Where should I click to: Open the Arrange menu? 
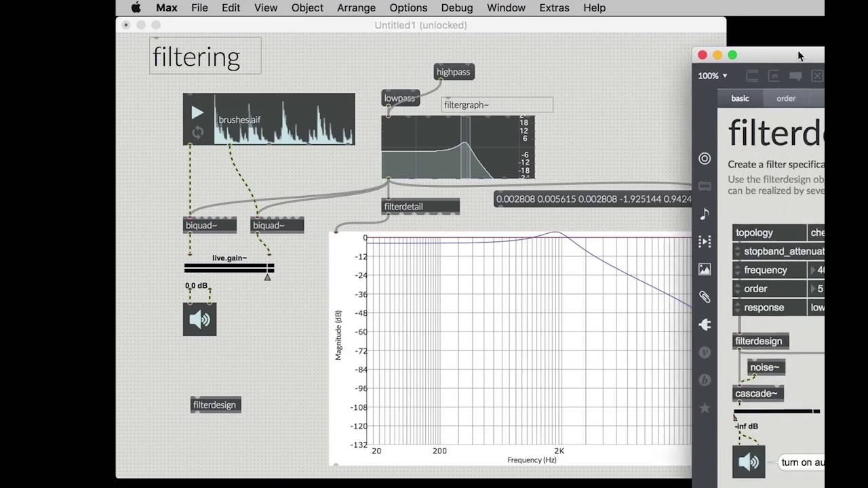pyautogui.click(x=356, y=7)
